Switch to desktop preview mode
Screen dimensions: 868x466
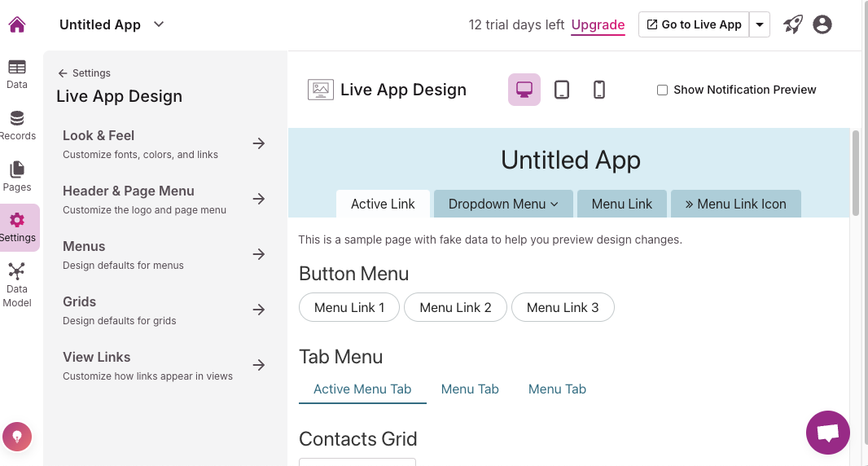(x=524, y=90)
